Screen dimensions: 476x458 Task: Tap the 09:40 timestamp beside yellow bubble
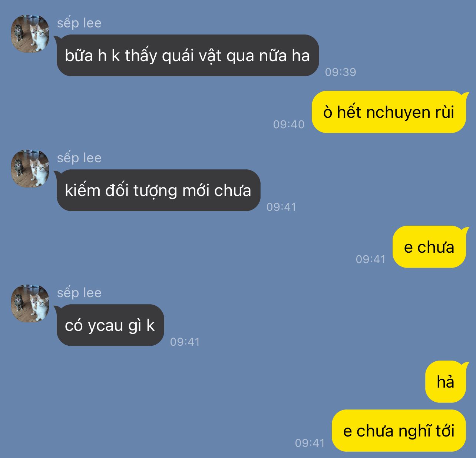tap(289, 124)
